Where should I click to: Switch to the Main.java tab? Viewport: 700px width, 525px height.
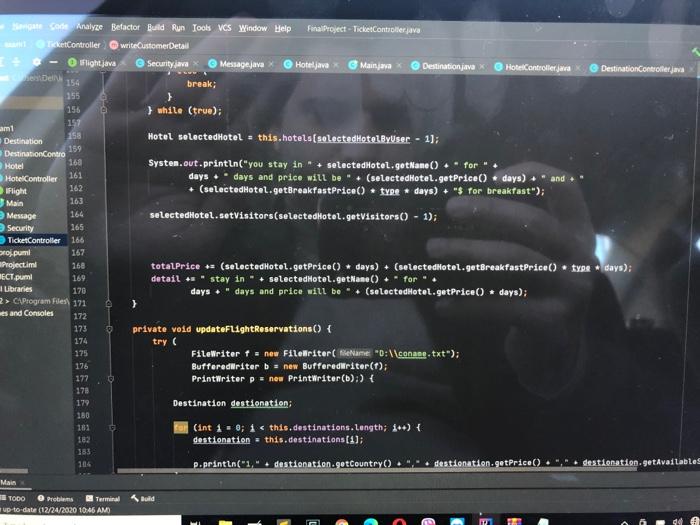370,66
